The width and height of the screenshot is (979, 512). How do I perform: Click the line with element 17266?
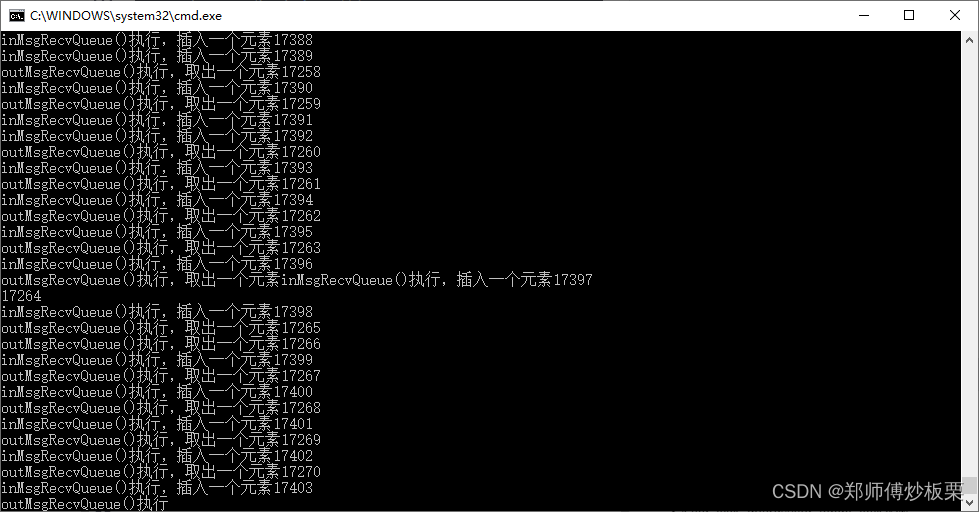coord(161,344)
